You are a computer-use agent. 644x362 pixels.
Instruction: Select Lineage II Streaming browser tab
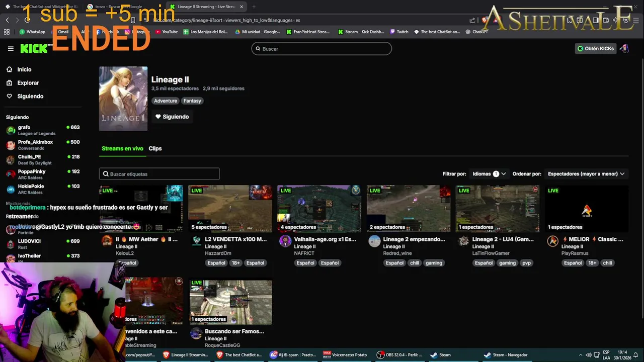pyautogui.click(x=206, y=7)
